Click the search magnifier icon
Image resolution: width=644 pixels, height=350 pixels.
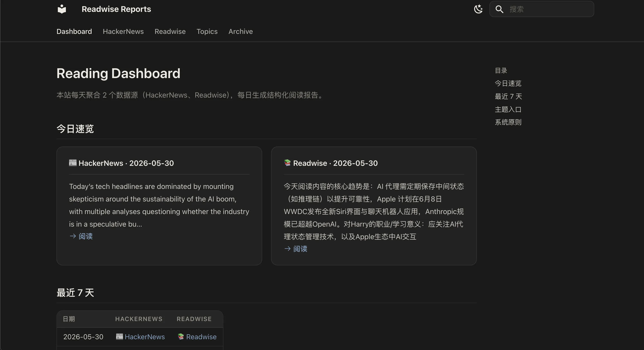pos(499,9)
